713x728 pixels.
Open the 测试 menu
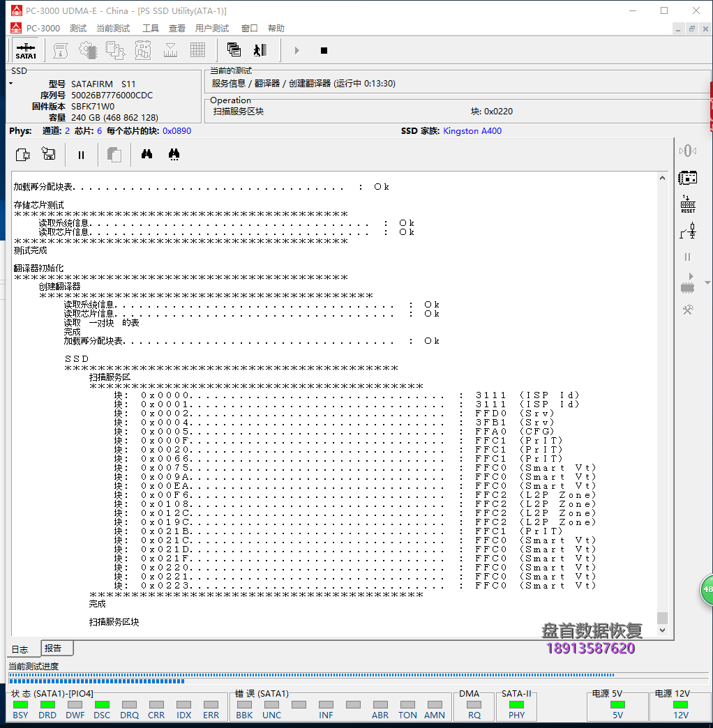[x=78, y=29]
